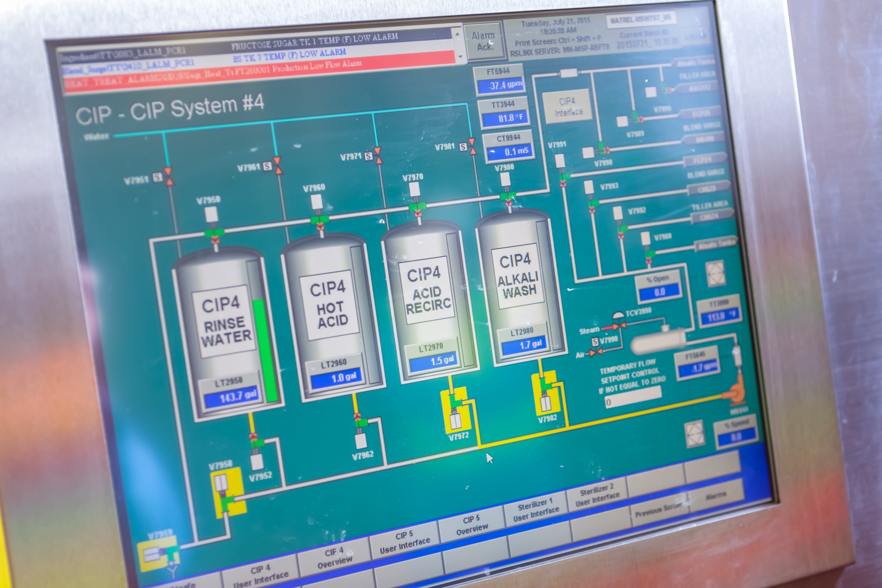Toggle the V7960 valve actuator above the hot acid tank

click(317, 202)
